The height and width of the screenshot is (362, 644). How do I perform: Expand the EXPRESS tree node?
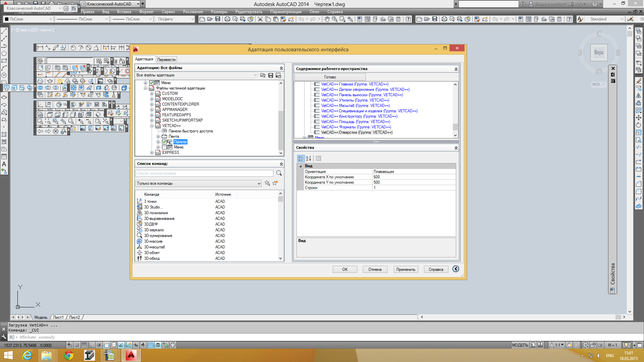click(152, 153)
